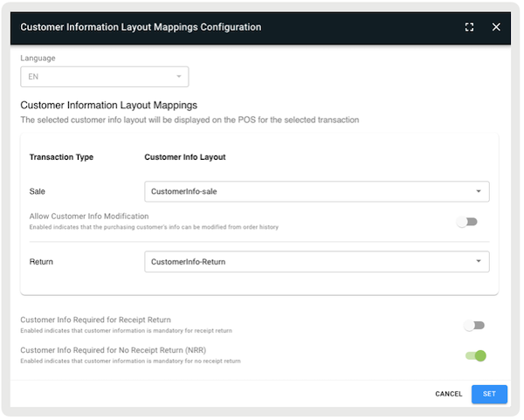524x420 pixels.
Task: Click the mandatory for receipt return hint
Action: pyautogui.click(x=127, y=331)
